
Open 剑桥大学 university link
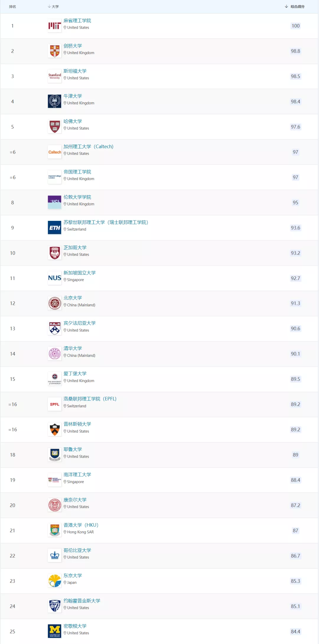pos(73,46)
